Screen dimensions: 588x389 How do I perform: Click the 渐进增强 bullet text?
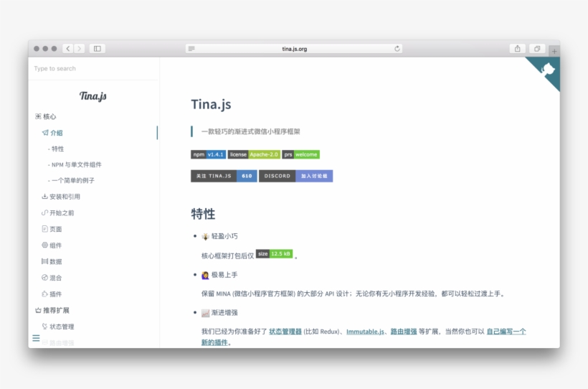224,312
